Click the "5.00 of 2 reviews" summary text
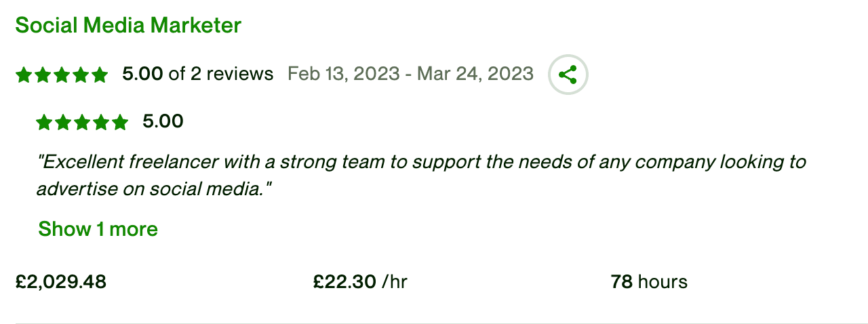The width and height of the screenshot is (868, 324). tap(198, 74)
